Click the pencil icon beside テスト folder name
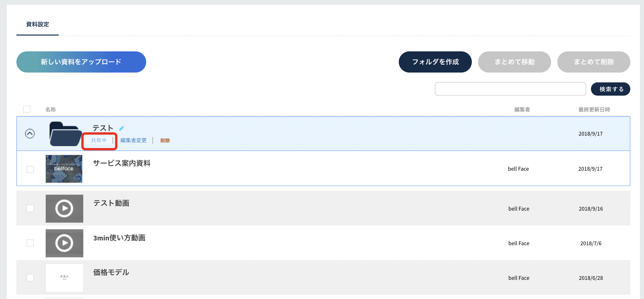The image size is (644, 299). [122, 128]
